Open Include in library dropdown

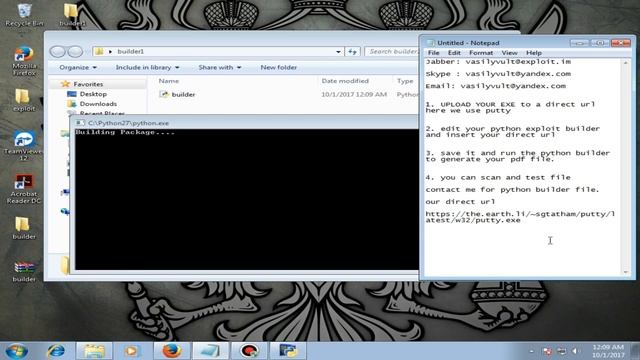pos(147,67)
